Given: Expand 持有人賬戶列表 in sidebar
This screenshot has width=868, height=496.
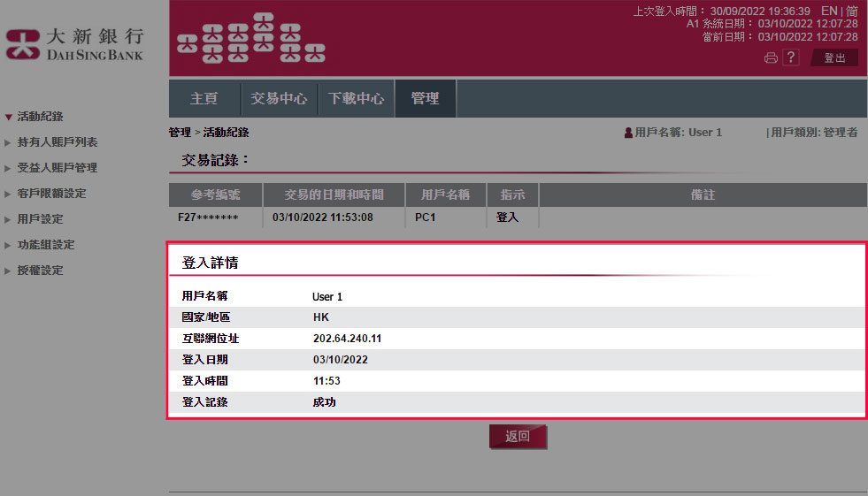Looking at the screenshot, I should click(x=57, y=142).
